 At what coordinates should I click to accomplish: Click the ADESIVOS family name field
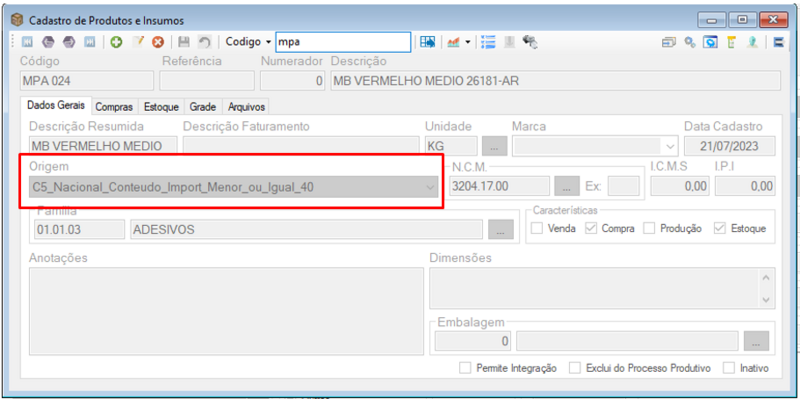[x=307, y=230]
